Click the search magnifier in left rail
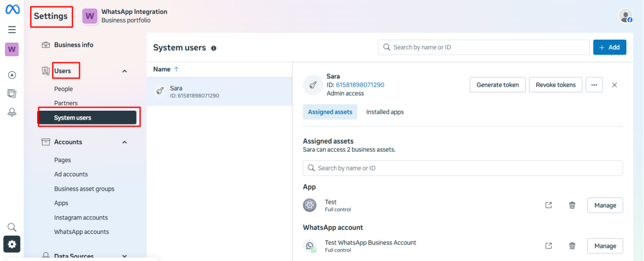This screenshot has height=261, width=644. click(12, 226)
